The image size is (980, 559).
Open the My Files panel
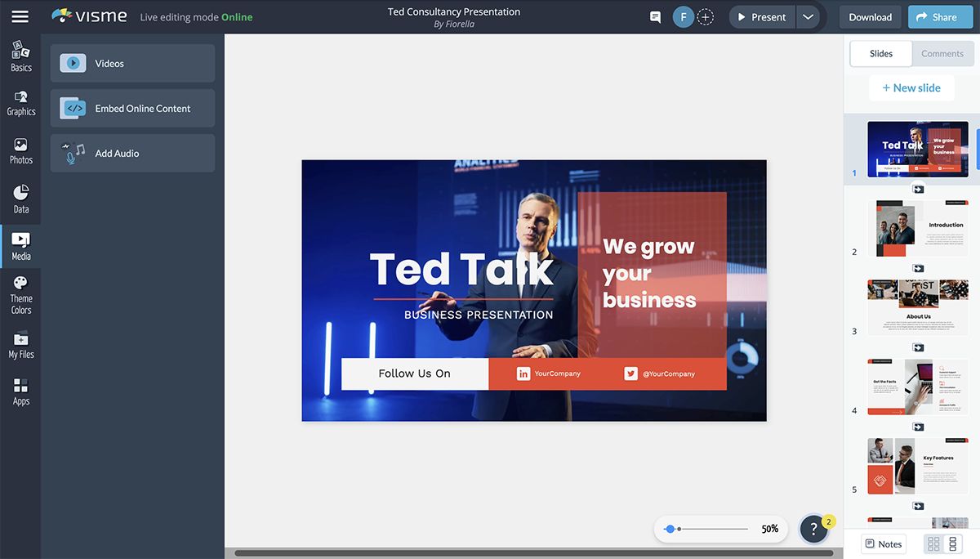point(21,345)
